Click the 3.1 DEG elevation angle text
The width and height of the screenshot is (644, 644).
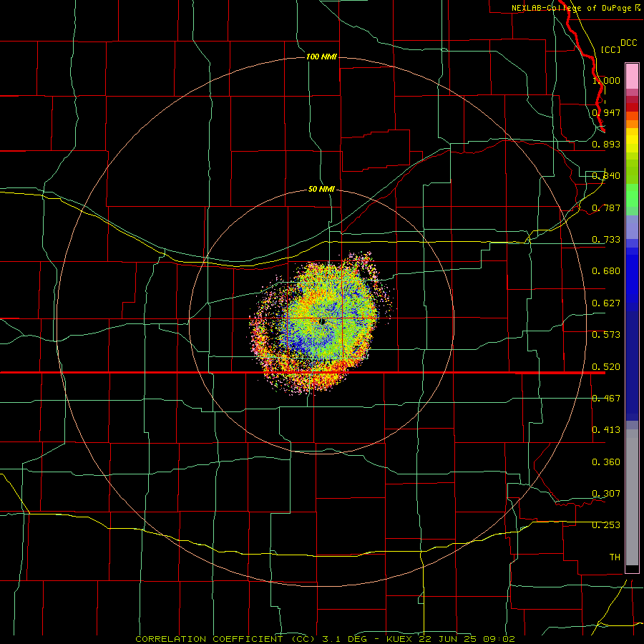(344, 639)
